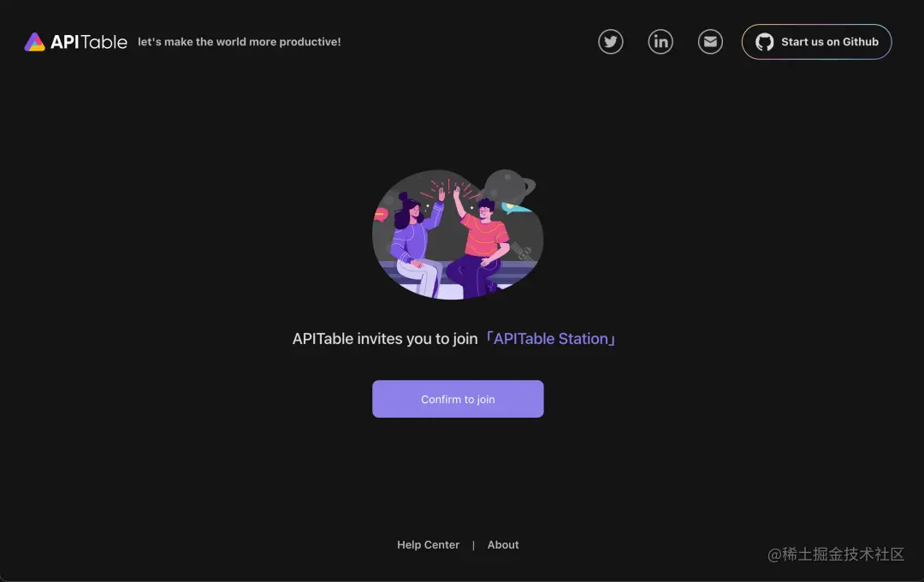
Task: Click the "APITable invites you to join" text
Action: tap(385, 339)
